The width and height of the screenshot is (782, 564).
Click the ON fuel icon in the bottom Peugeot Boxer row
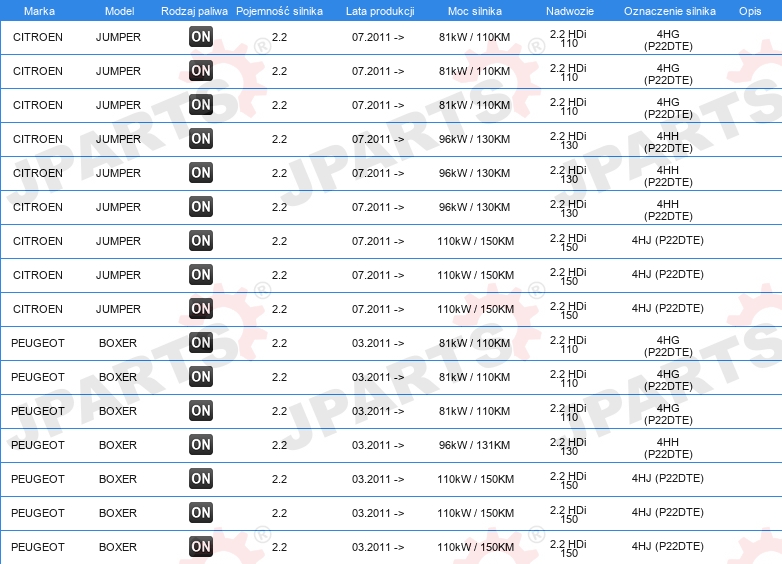click(x=201, y=547)
